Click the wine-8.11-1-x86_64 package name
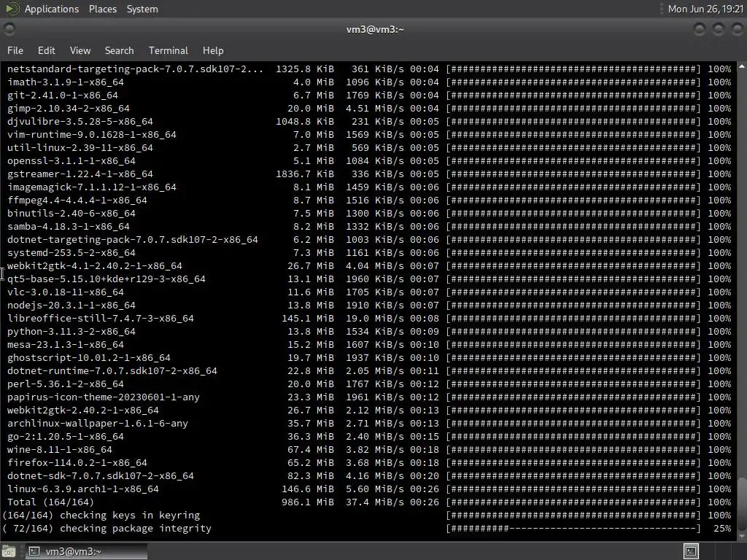The height and width of the screenshot is (560, 747). (60, 449)
